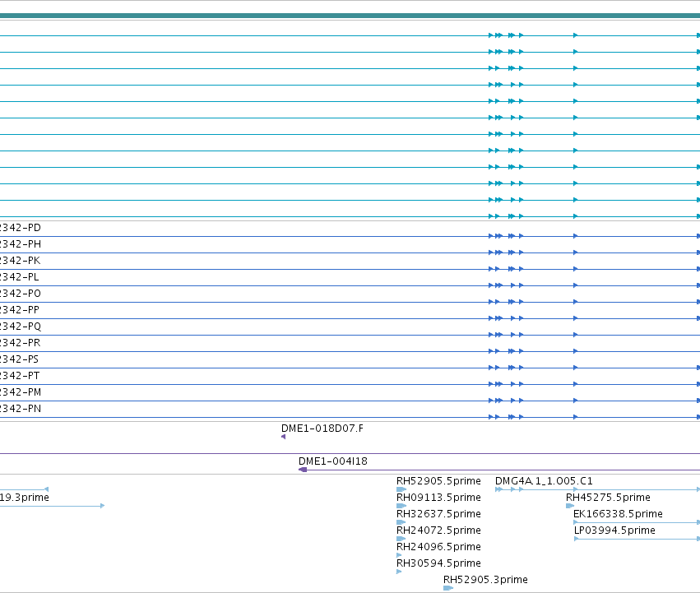The height and width of the screenshot is (593, 700).
Task: Select the 342-PS transcript label
Action: (x=19, y=359)
